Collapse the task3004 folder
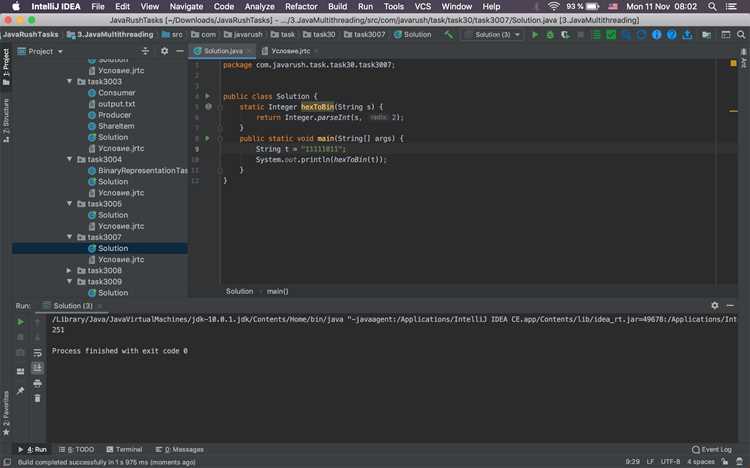 click(x=69, y=159)
